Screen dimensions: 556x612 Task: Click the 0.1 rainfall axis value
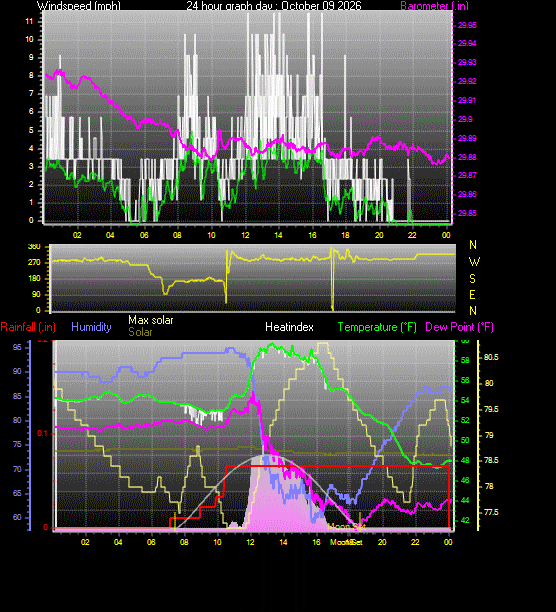[x=42, y=433]
